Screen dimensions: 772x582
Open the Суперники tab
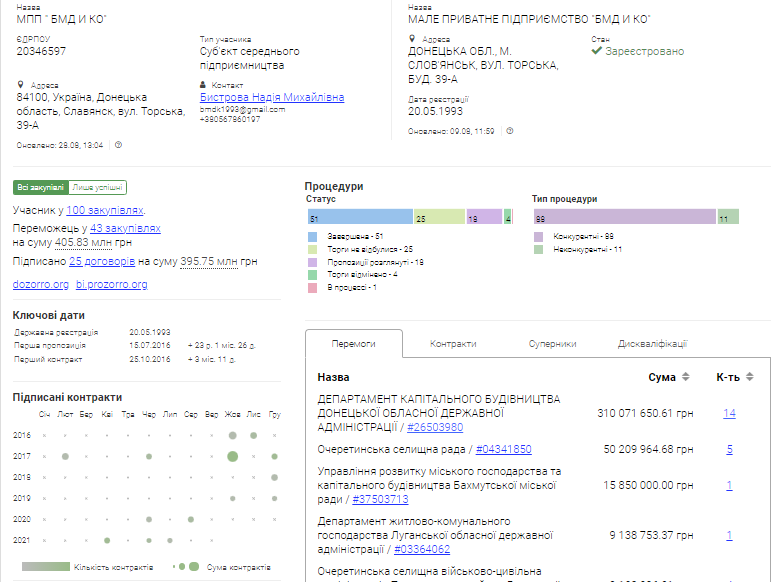552,344
